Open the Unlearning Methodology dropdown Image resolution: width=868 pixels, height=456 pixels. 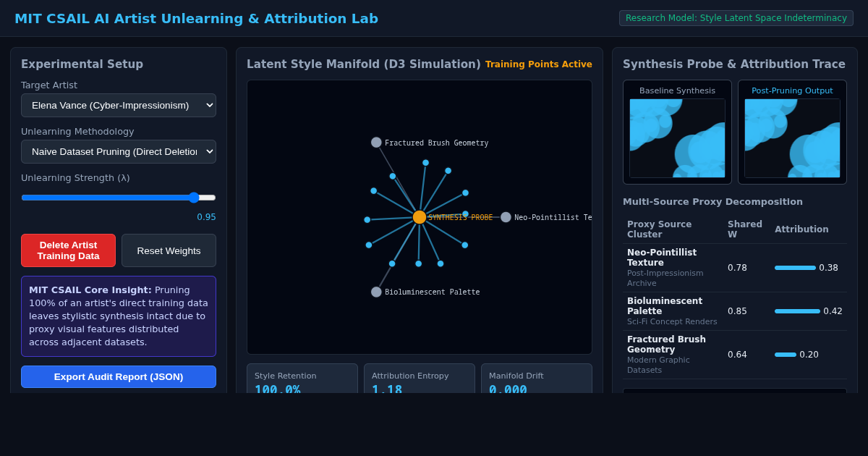[x=119, y=151]
